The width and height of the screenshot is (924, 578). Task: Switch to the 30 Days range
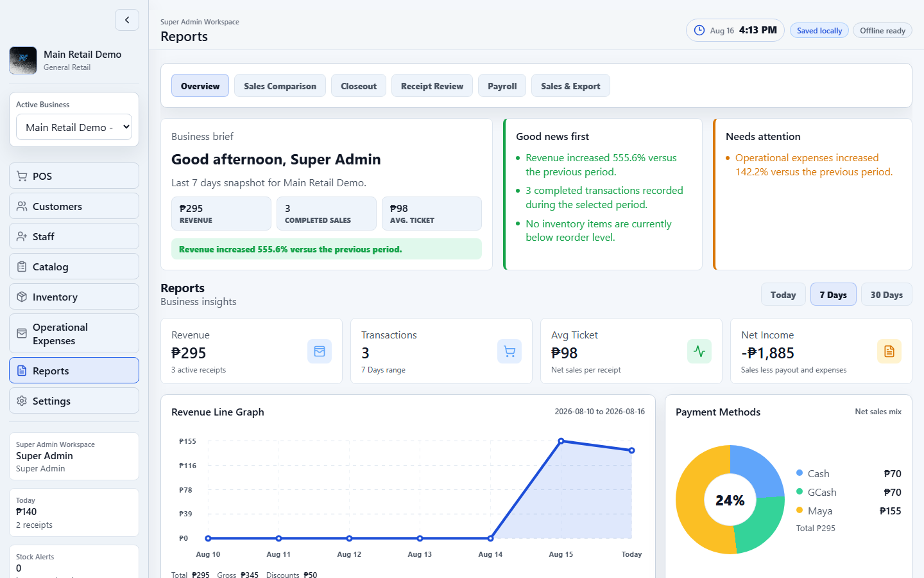[887, 294]
